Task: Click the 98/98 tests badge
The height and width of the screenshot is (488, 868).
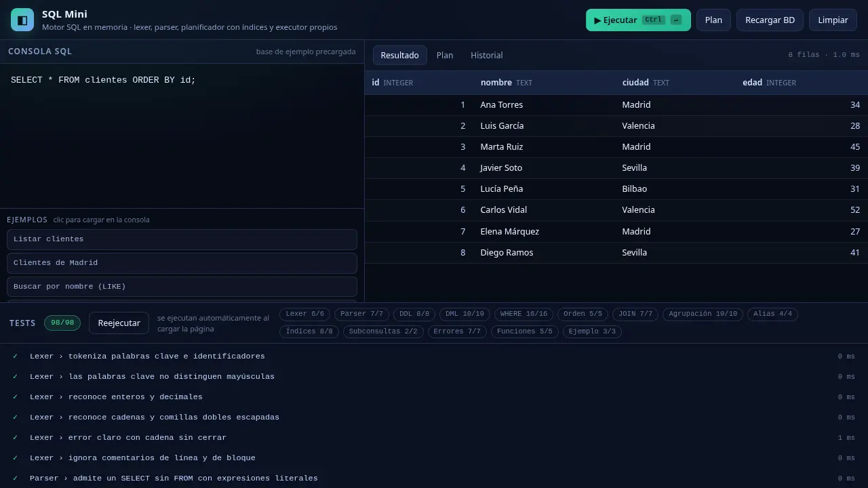Action: [x=62, y=323]
